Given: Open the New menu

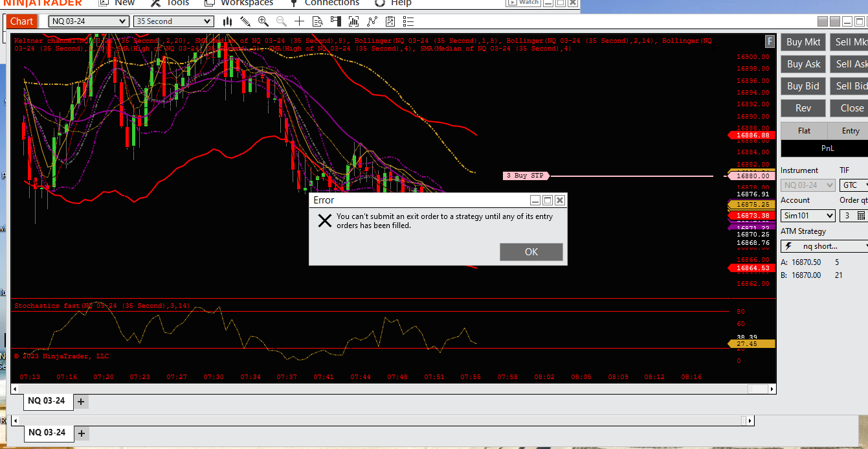Looking at the screenshot, I should tap(117, 3).
